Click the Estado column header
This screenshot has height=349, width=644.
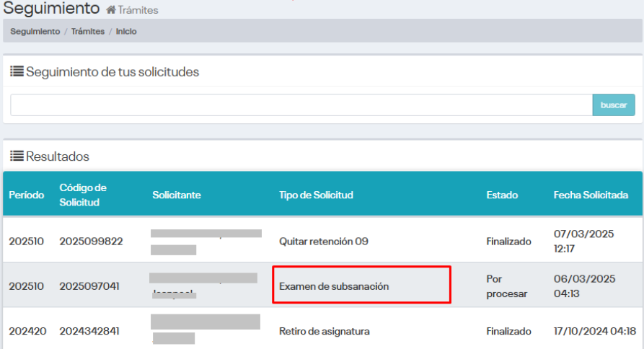(x=501, y=195)
